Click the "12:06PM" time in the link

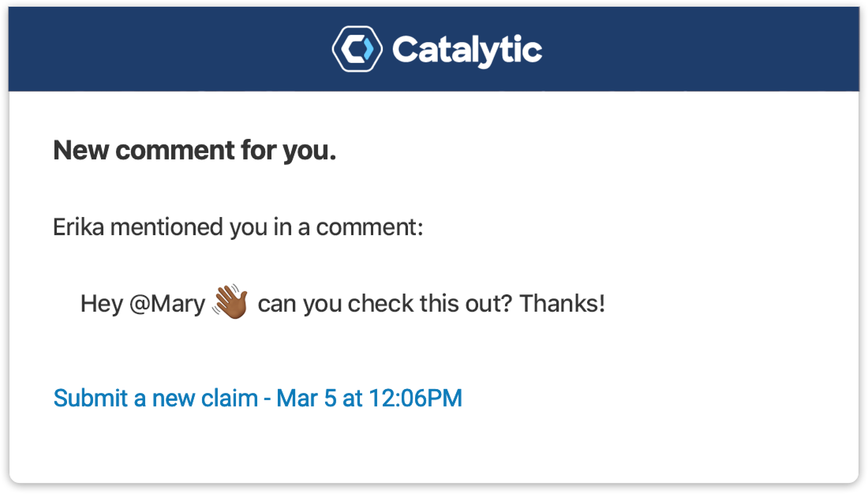click(416, 398)
